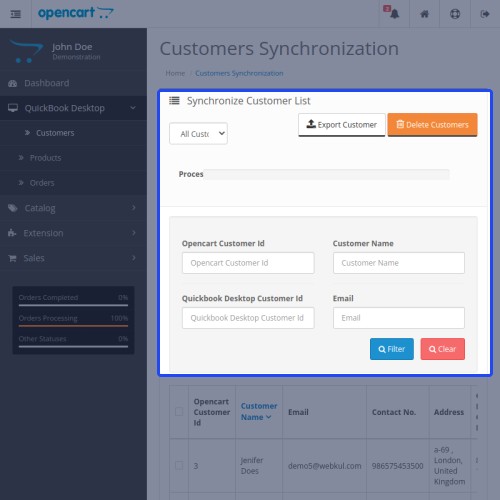Expand the Extension menu arrow

[x=134, y=233]
